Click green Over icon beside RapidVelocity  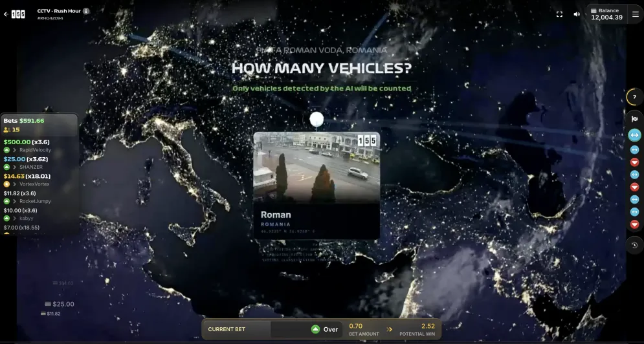point(6,150)
